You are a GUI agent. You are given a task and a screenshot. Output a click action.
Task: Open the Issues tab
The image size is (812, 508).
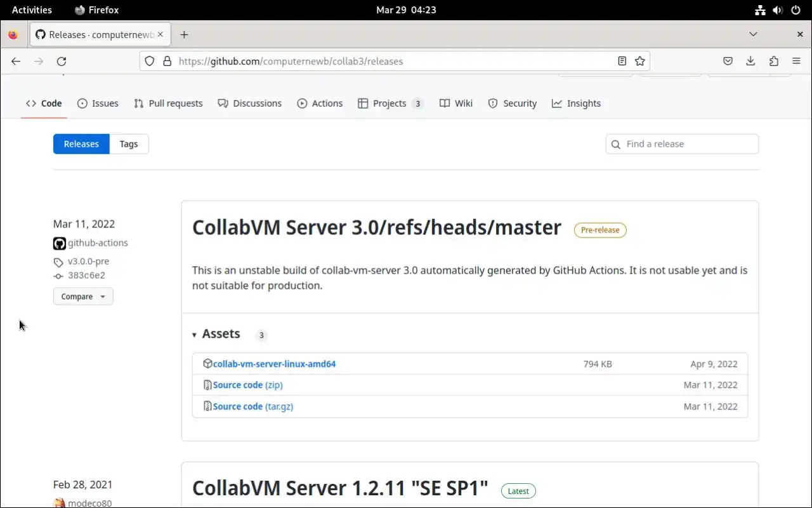tap(98, 104)
